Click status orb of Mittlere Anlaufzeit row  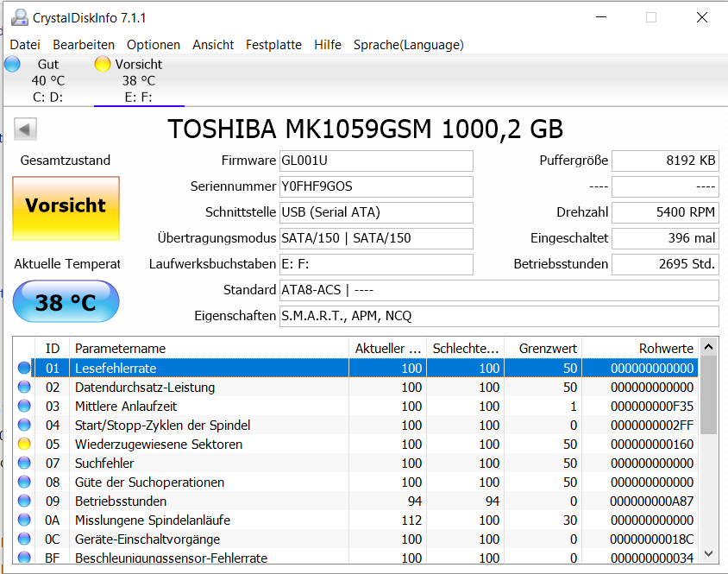pyautogui.click(x=24, y=407)
